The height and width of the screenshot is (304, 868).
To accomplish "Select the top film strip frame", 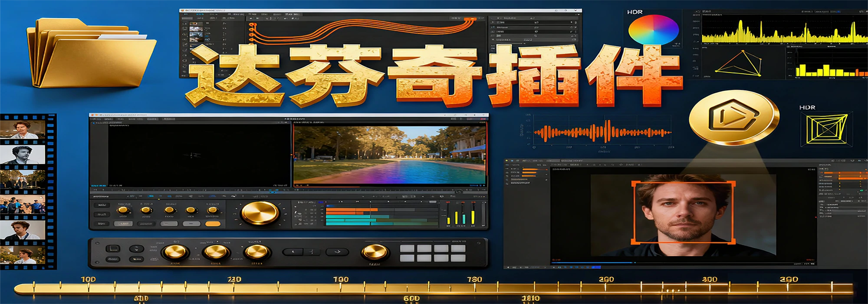I will click(x=22, y=129).
